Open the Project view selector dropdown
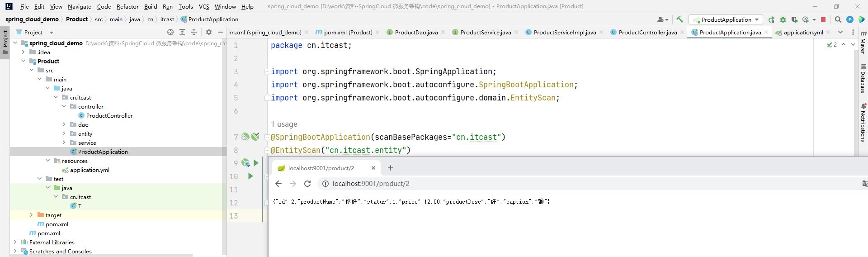 coord(34,32)
